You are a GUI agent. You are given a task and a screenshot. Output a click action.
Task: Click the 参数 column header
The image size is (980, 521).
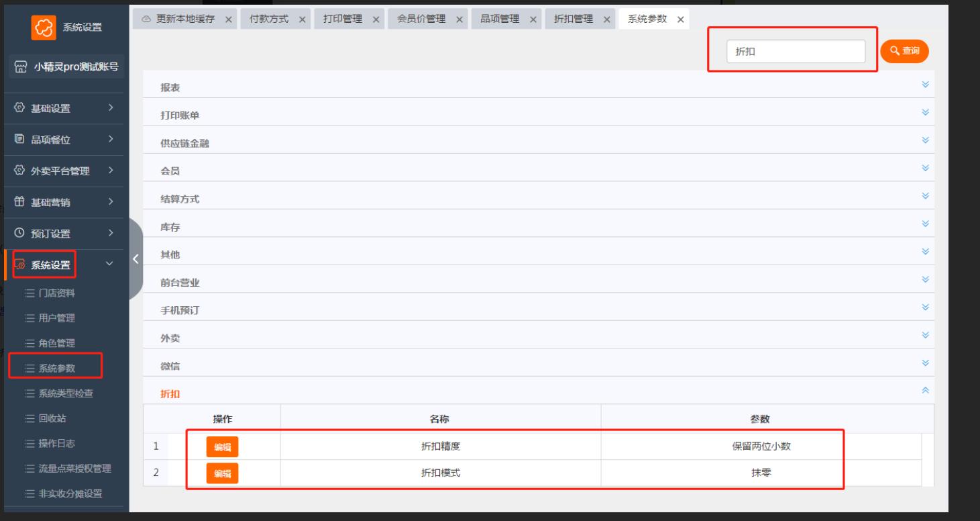[760, 419]
